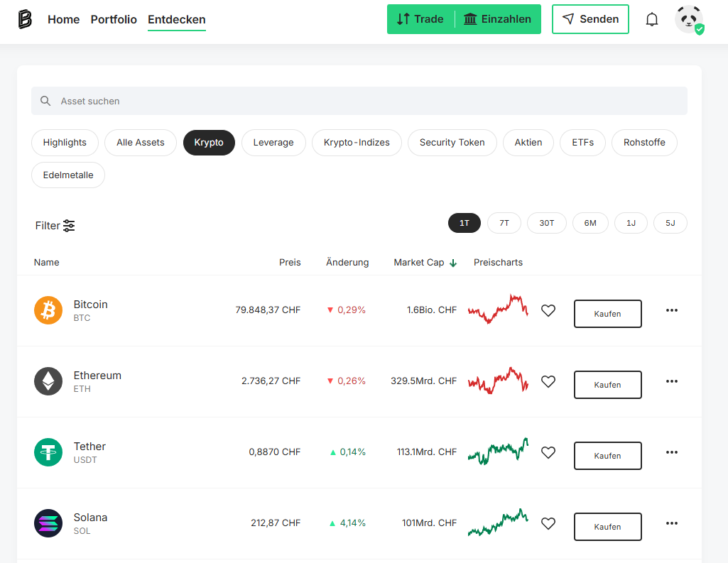
Task: Click the Einzahlen button
Action: (498, 19)
